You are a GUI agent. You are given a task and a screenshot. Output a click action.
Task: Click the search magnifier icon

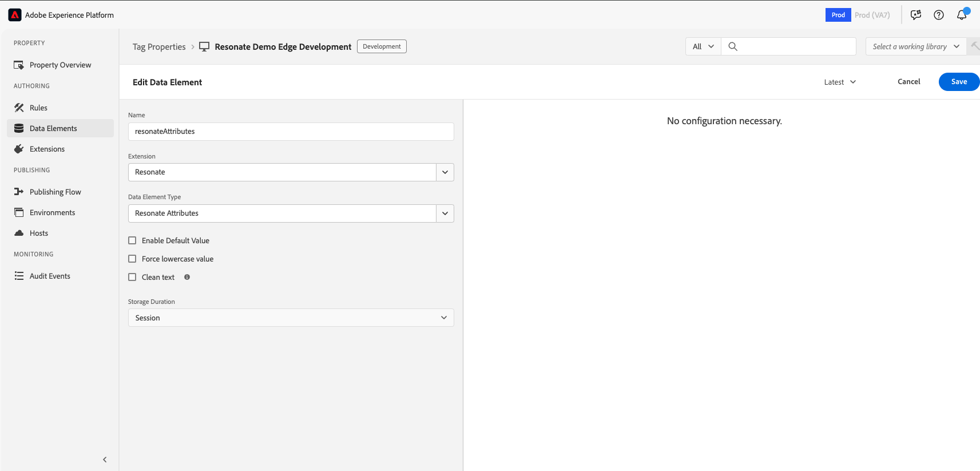coord(733,46)
